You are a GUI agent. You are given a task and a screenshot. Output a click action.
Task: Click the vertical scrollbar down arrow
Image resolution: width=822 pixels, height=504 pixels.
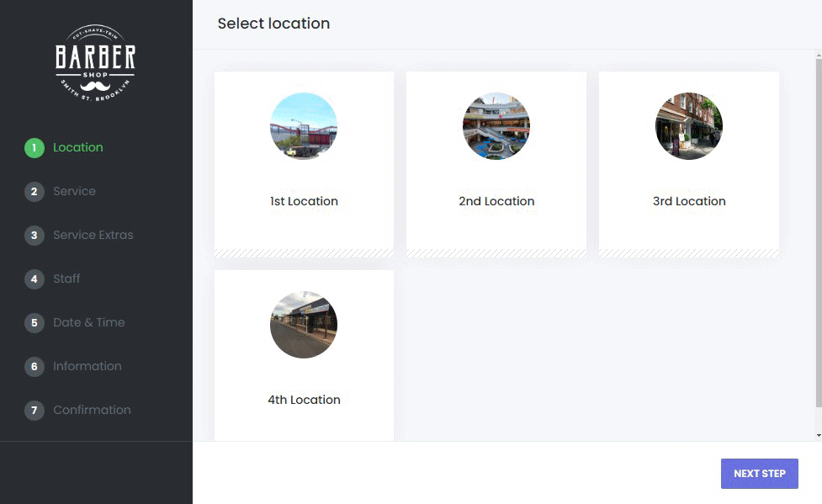pos(819,435)
